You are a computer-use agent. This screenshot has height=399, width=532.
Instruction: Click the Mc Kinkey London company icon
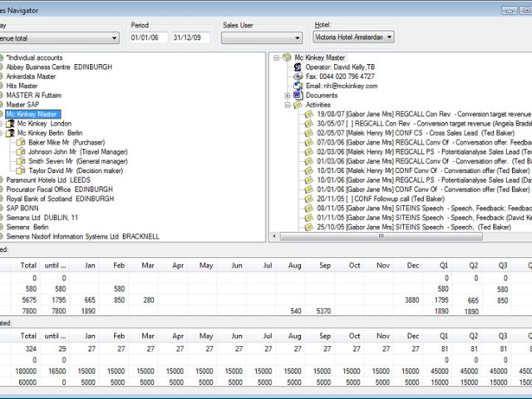click(10, 124)
